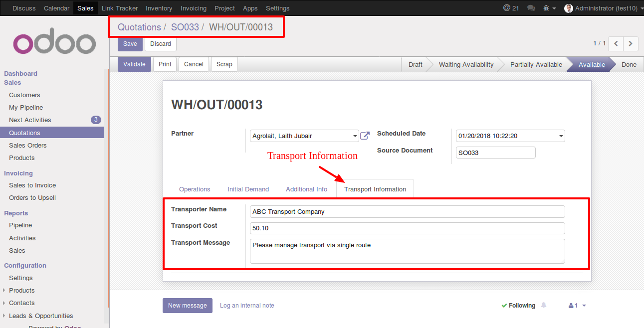644x328 pixels.
Task: Open the followers count dropdown
Action: tap(577, 306)
